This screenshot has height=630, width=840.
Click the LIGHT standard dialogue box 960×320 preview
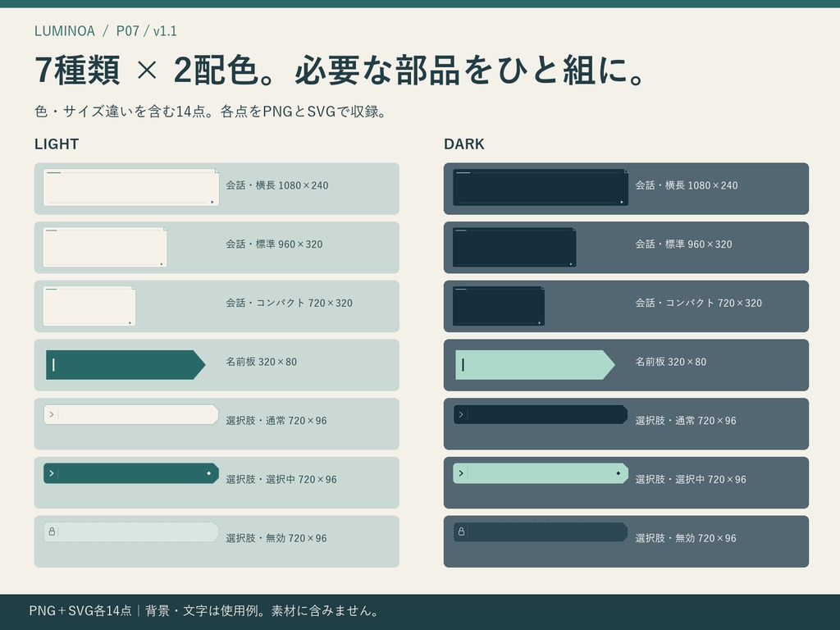[105, 247]
